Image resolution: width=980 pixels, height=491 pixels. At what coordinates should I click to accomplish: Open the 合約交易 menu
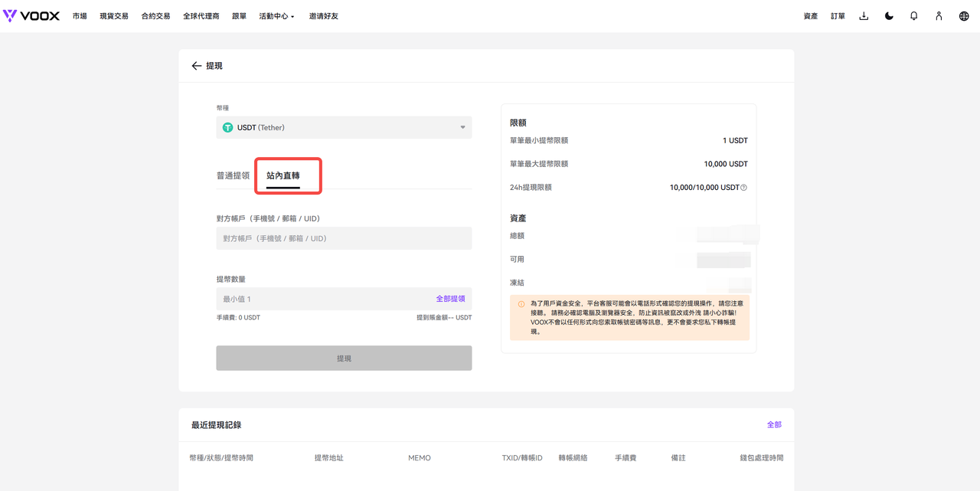pyautogui.click(x=155, y=16)
